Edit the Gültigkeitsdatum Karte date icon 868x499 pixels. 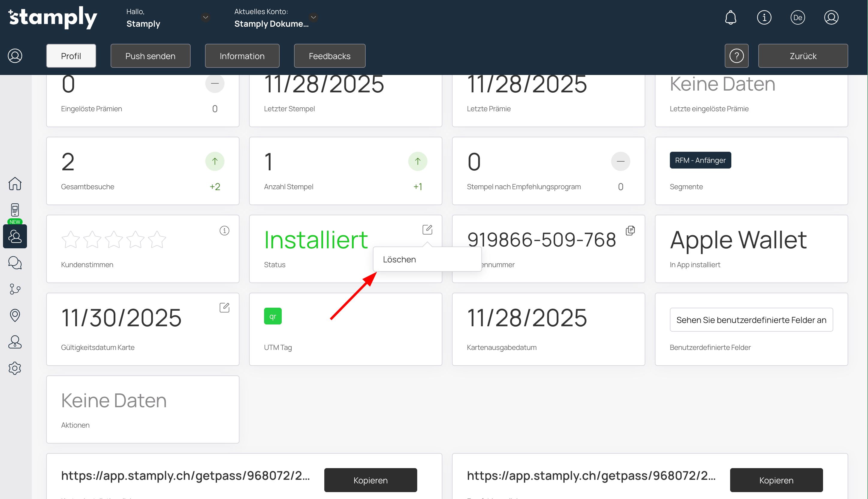click(224, 307)
